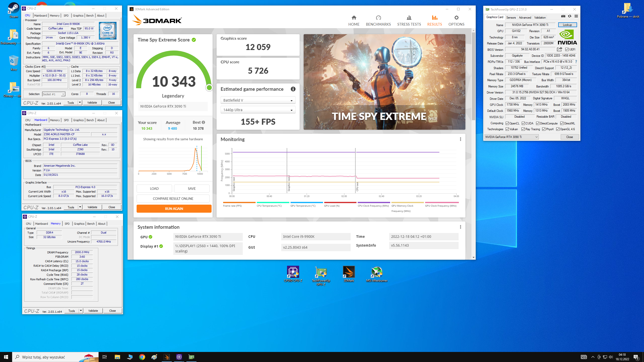Toggle the DirectML checkbox in GPU-Z
The height and width of the screenshot is (362, 644).
[x=562, y=123]
